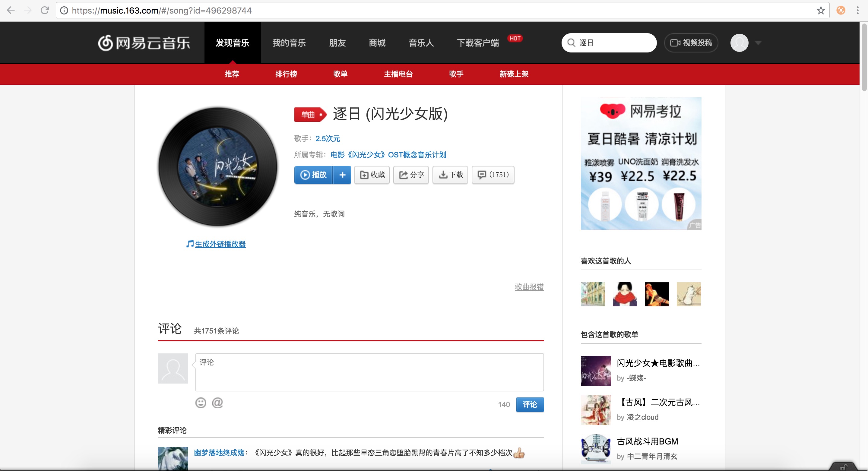Click the 收藏 collect button
868x471 pixels.
(372, 175)
